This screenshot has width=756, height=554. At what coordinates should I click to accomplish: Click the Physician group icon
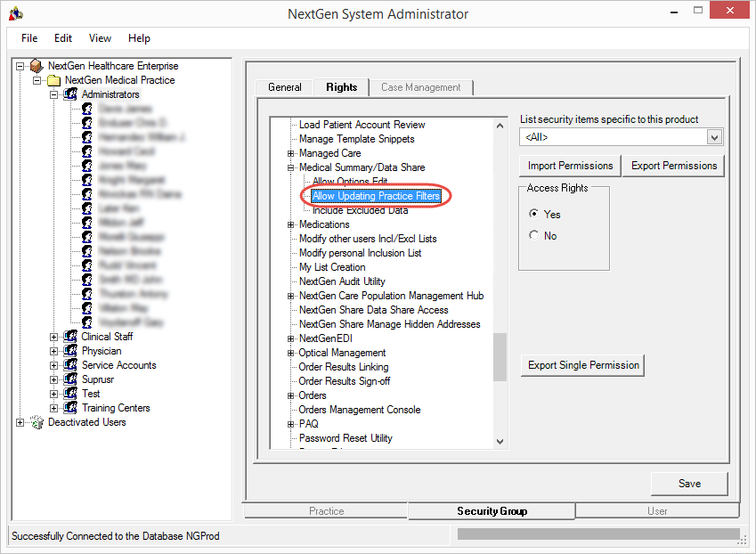point(70,351)
